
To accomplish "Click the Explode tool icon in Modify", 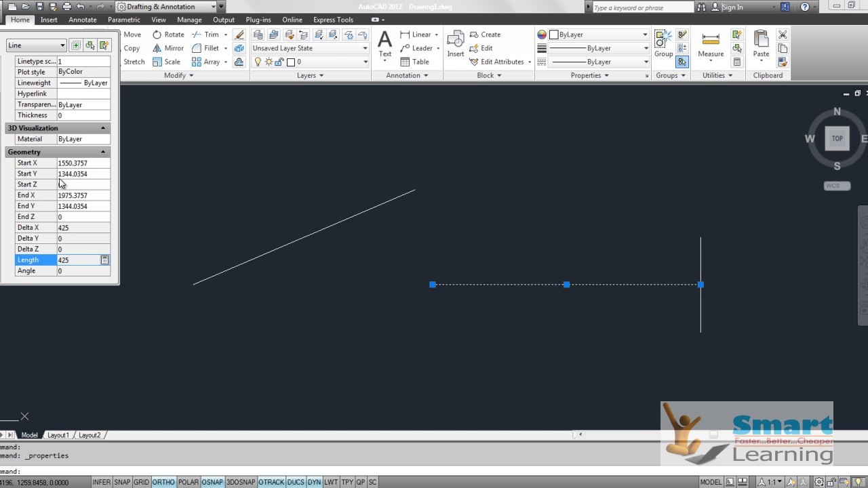I will (239, 48).
